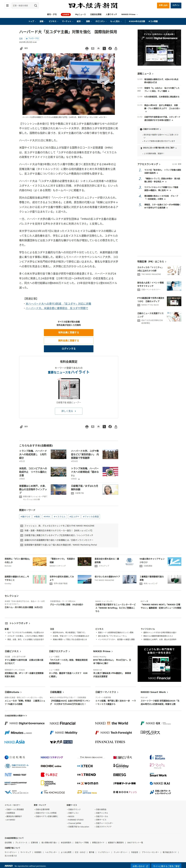Click the #反ユダヤ keyword tag
186x868 pixels.
[74, 517]
